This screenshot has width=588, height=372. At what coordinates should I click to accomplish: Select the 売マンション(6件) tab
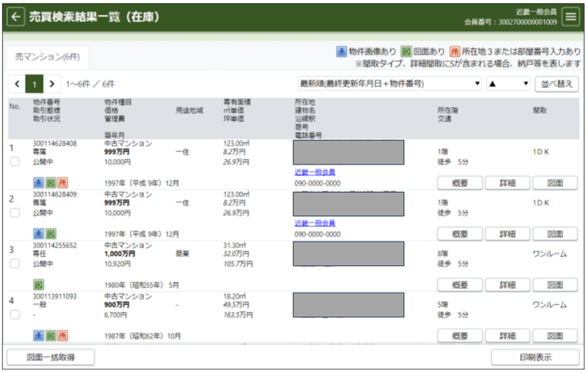pyautogui.click(x=47, y=57)
